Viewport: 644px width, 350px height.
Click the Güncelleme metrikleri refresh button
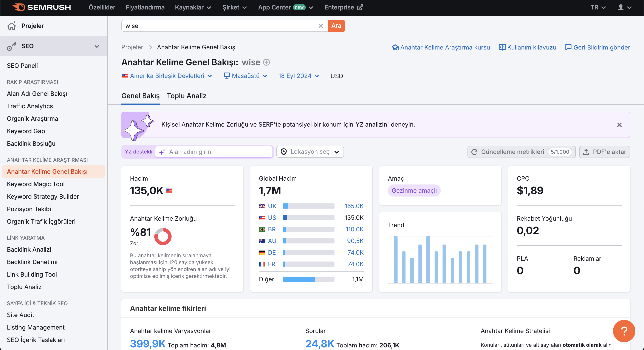pos(522,152)
